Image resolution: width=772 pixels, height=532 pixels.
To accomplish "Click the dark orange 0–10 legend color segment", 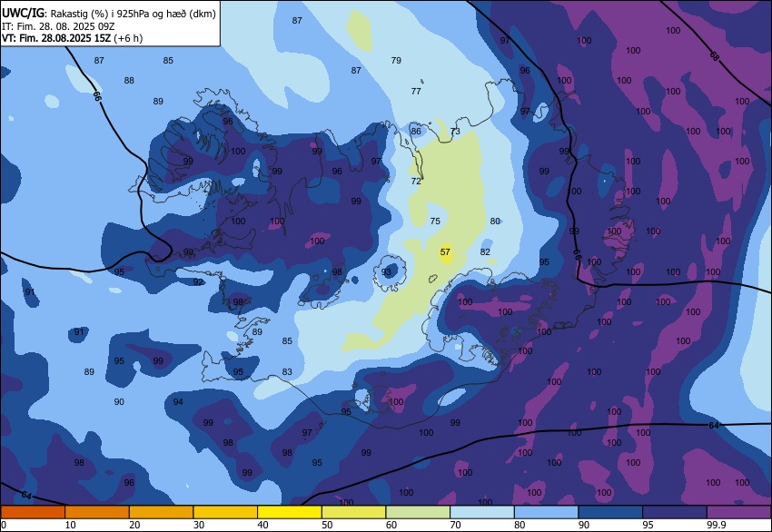I will (x=33, y=512).
